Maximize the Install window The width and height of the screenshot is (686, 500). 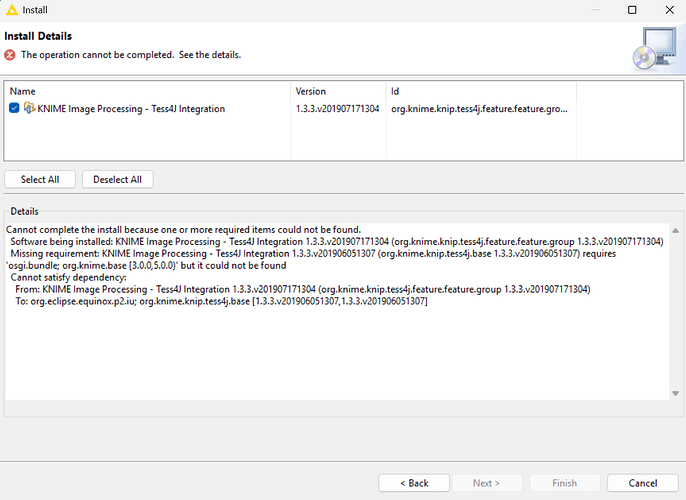[632, 10]
